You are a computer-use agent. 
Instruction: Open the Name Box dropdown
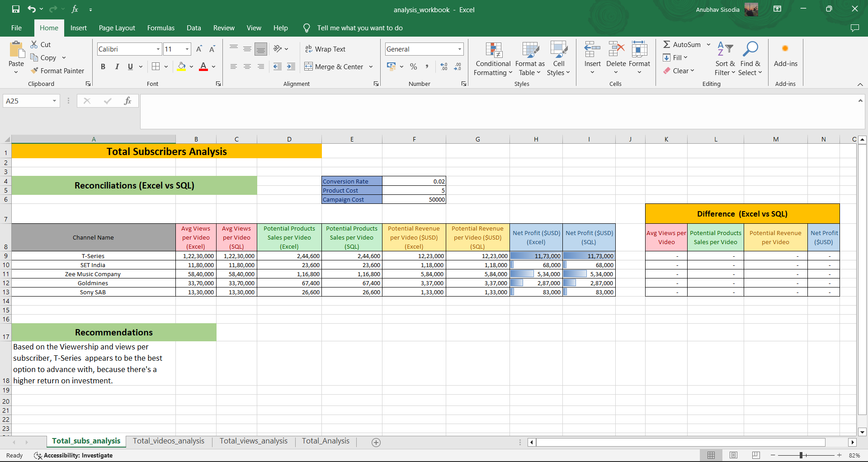tap(54, 101)
